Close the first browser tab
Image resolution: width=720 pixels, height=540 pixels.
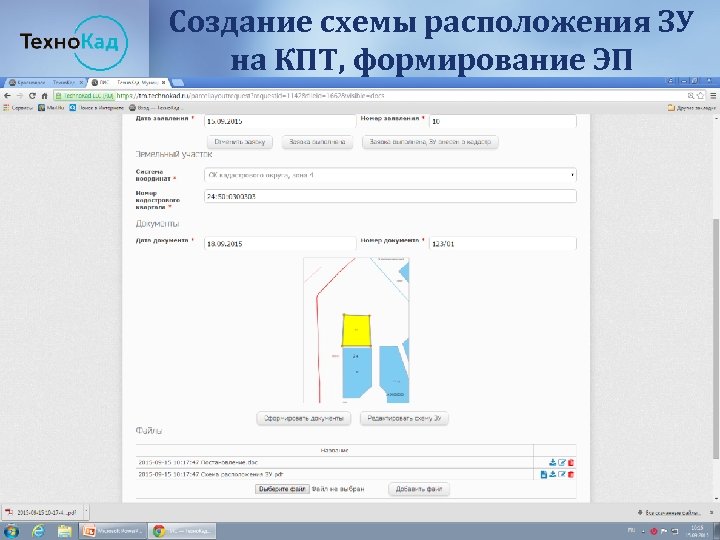(x=81, y=83)
